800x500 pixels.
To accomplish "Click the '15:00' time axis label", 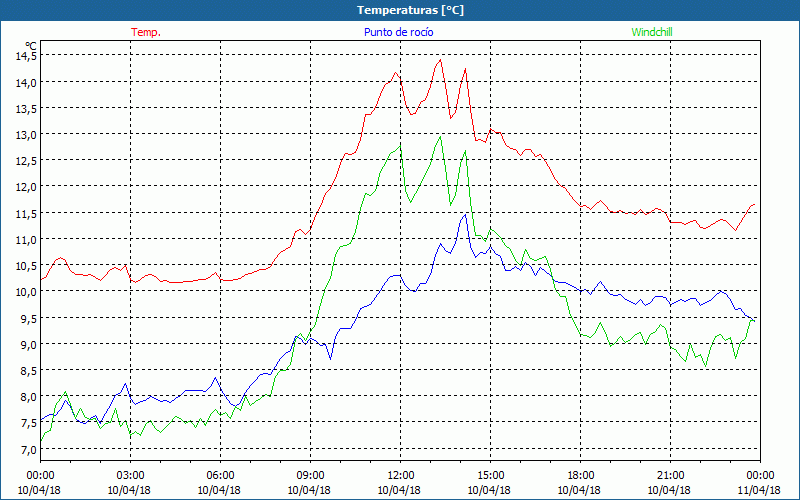I will pos(490,476).
